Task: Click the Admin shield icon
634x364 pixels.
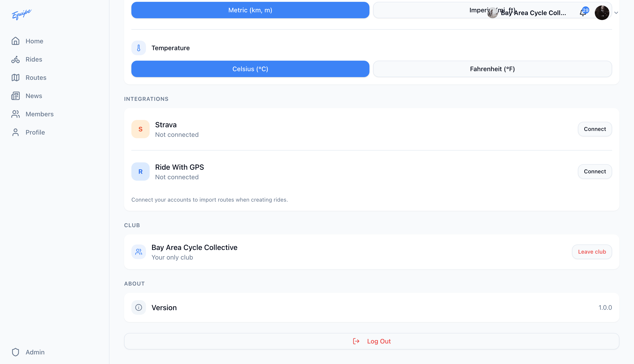Action: pos(16,352)
